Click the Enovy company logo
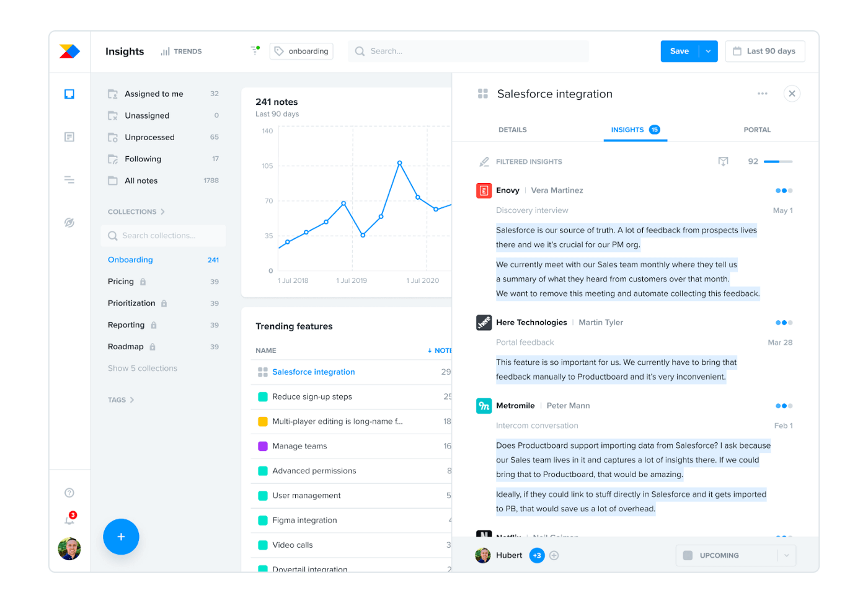 pyautogui.click(x=484, y=190)
